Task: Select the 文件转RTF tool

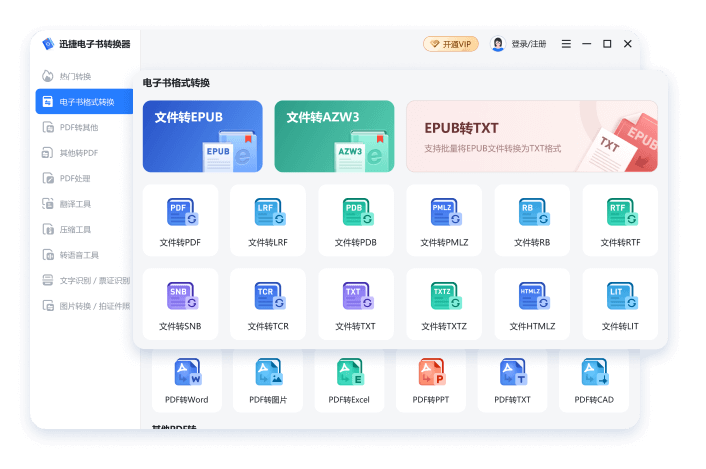Action: [620, 221]
